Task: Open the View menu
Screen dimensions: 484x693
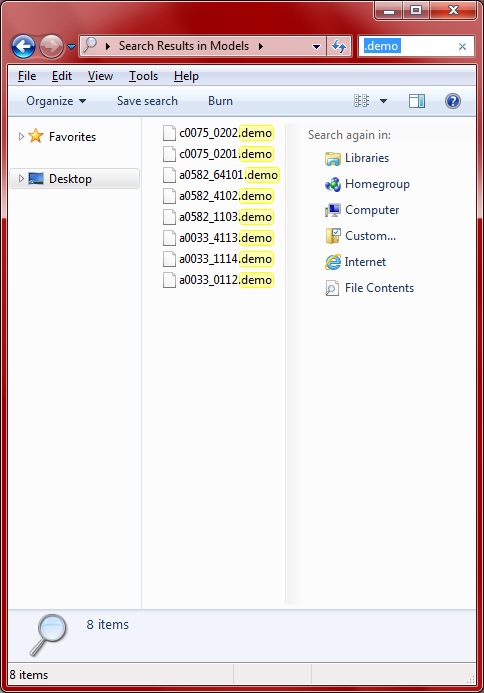Action: [x=100, y=76]
